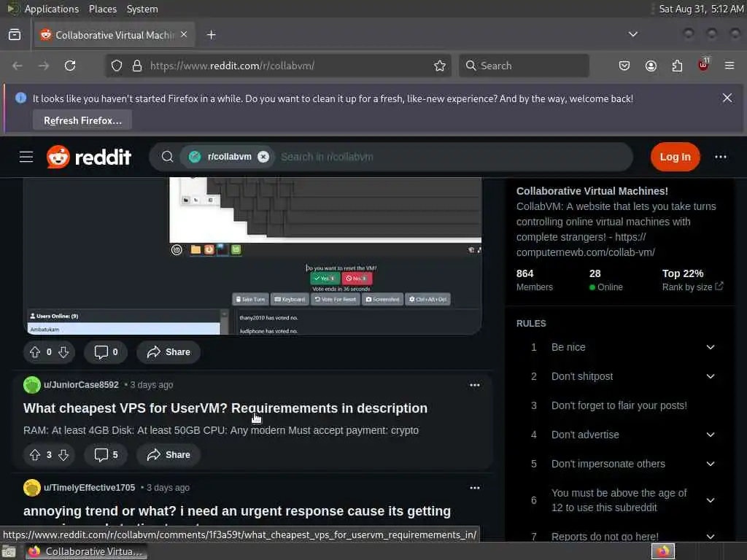Click the clock in the top panel
The height and width of the screenshot is (560, 747).
[x=701, y=9]
